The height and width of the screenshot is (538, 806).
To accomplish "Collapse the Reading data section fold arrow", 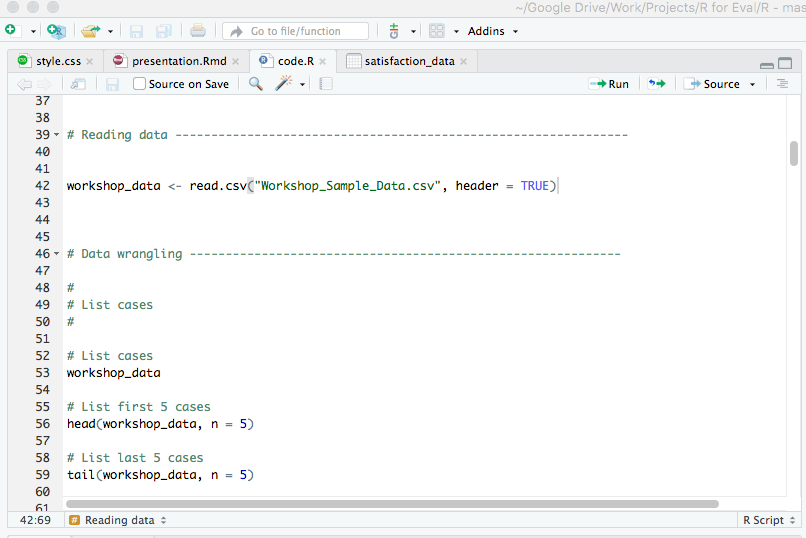I will [57, 135].
